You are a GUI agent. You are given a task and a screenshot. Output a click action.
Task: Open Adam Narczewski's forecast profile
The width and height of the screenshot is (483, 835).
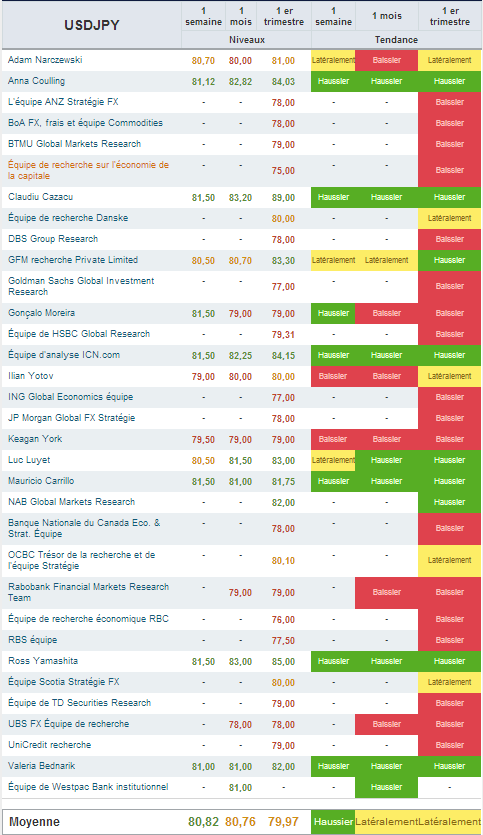click(x=45, y=60)
